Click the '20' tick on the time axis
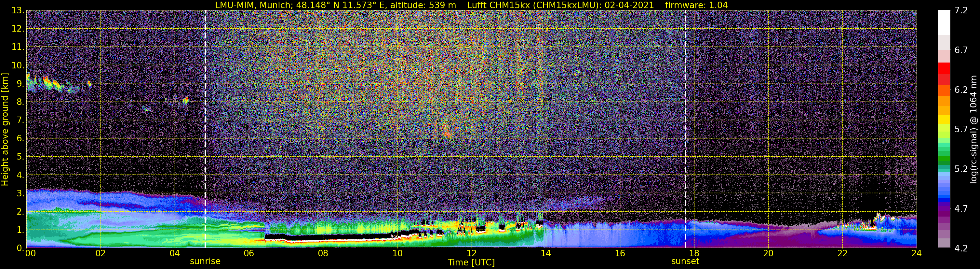 point(768,254)
